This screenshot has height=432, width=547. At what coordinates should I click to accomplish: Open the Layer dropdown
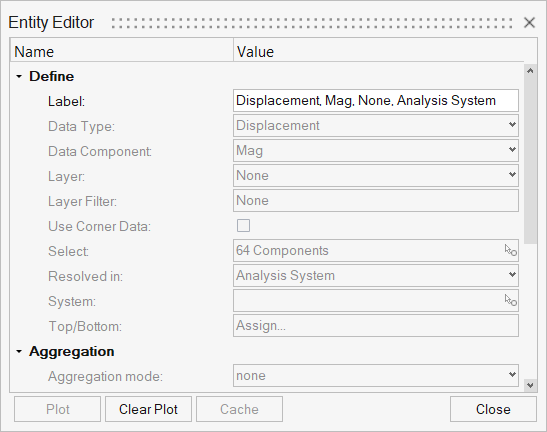[x=376, y=176]
